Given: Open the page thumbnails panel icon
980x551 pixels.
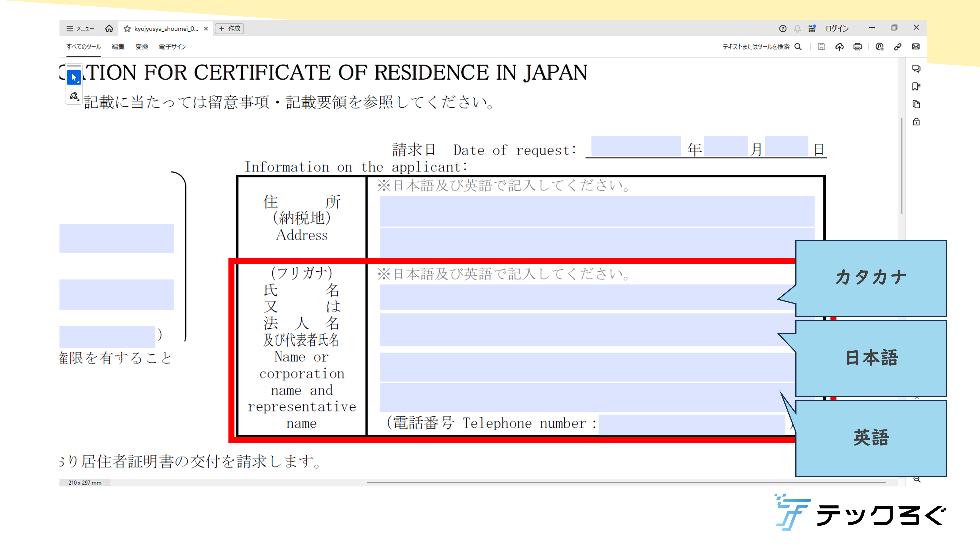Looking at the screenshot, I should (916, 104).
